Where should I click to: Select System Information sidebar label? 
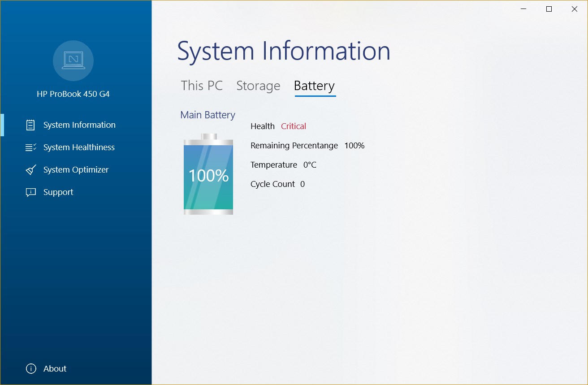79,125
